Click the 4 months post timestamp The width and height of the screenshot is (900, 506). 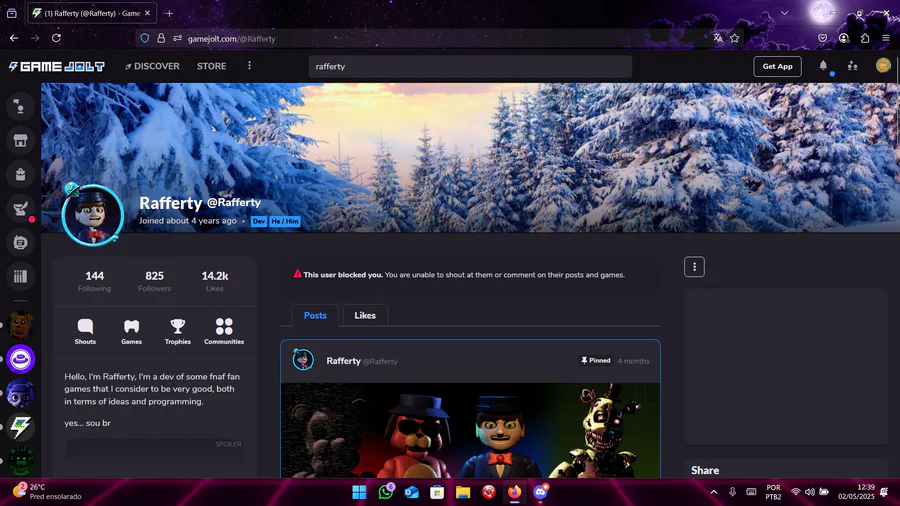(634, 361)
